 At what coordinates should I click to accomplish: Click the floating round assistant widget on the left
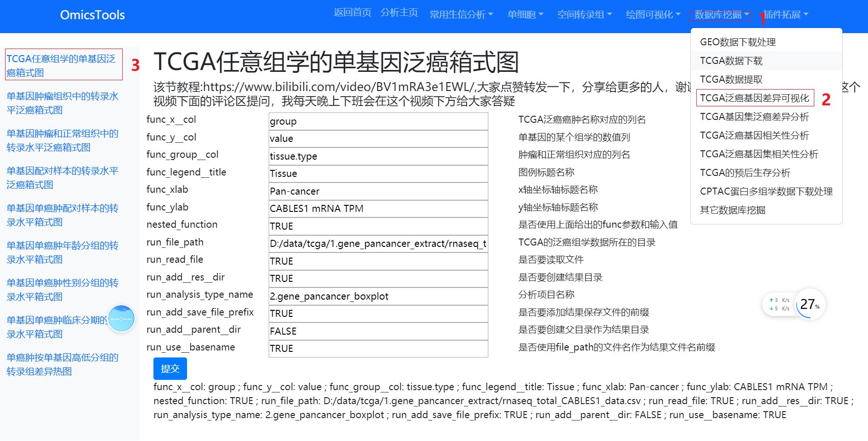[121, 318]
